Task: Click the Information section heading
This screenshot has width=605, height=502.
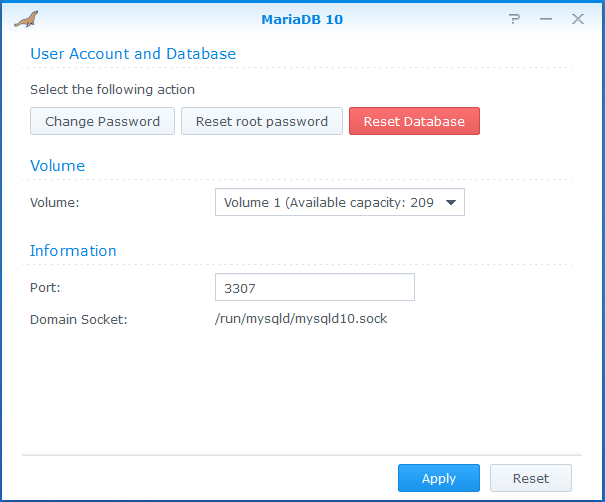Action: coord(73,251)
